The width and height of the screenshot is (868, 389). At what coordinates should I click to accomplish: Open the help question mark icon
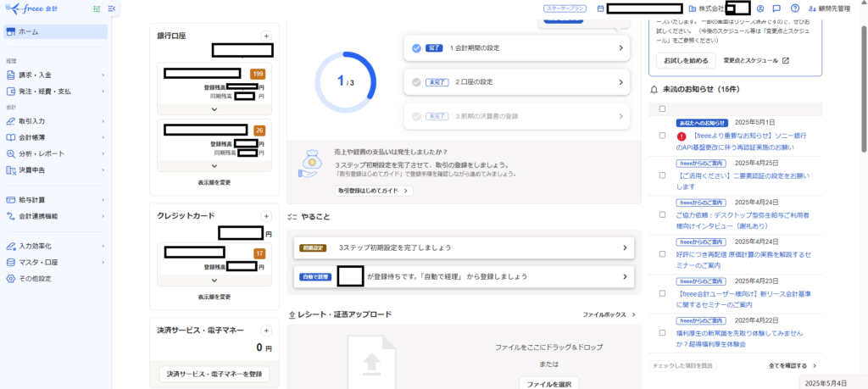coord(795,8)
